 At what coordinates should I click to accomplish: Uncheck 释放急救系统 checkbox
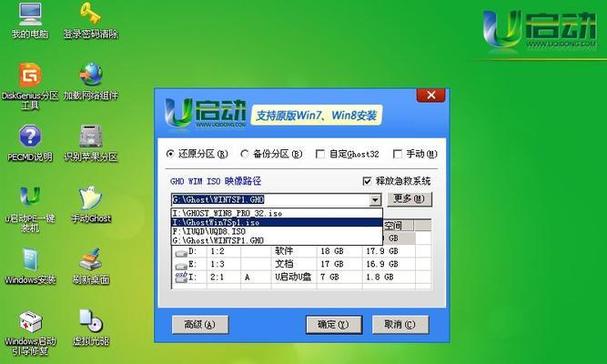[367, 181]
